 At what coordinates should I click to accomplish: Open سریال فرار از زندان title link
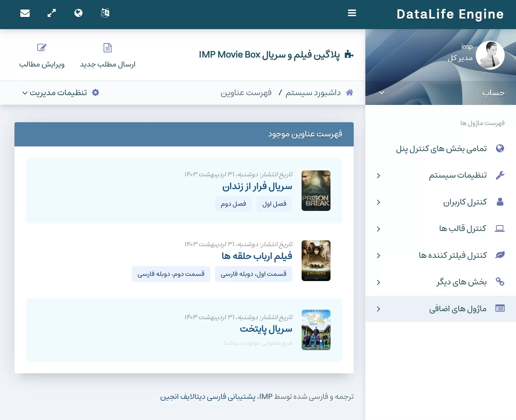coord(257,187)
